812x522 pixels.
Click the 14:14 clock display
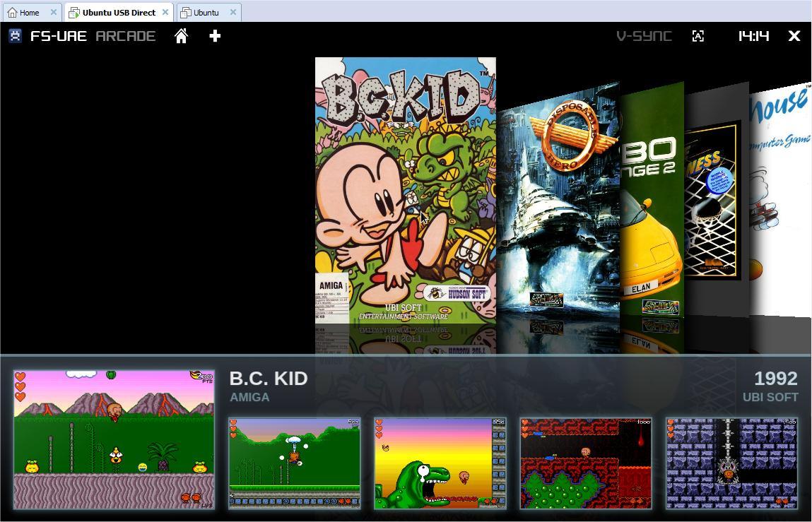click(753, 36)
